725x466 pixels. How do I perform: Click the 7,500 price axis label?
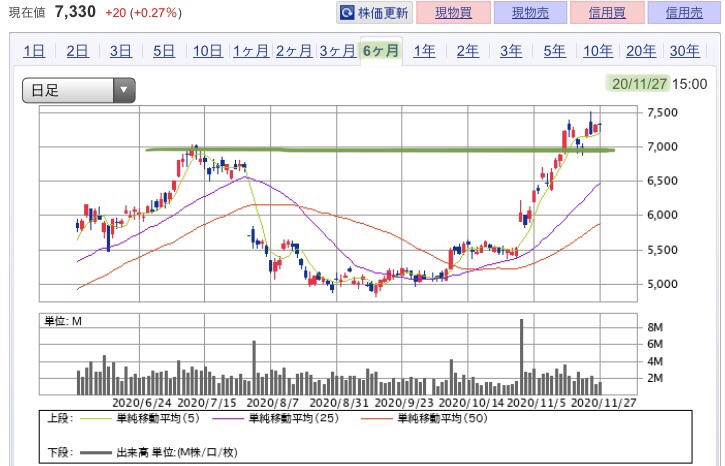pyautogui.click(x=662, y=112)
